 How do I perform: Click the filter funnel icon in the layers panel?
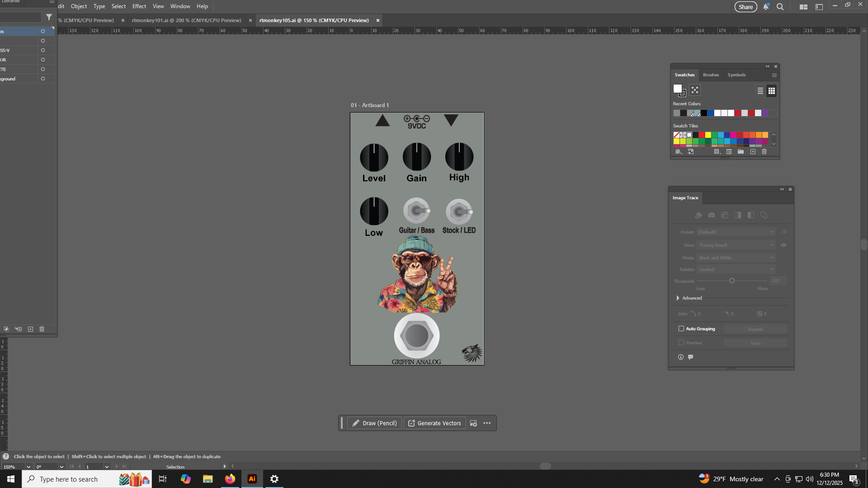tap(49, 17)
